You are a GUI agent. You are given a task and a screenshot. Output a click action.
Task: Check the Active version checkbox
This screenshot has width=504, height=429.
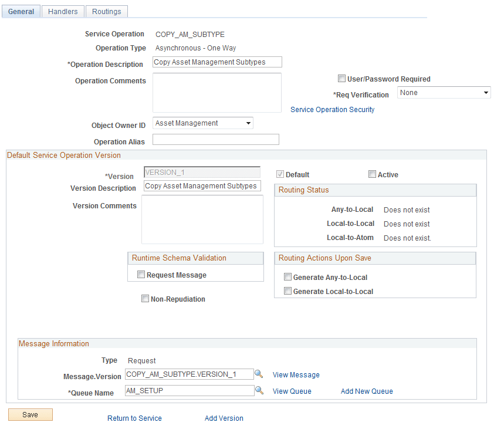(x=373, y=174)
